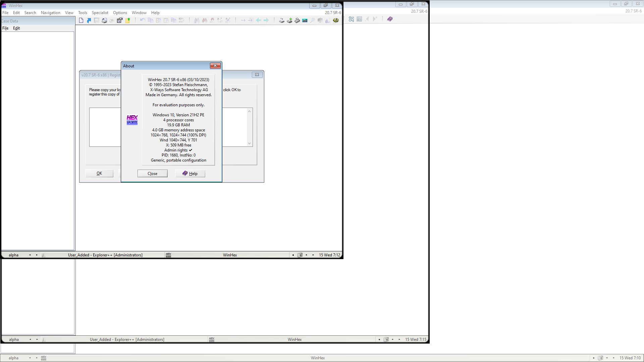Click the Analyze magnifier toolbar icon
644x362 pixels.
point(313,20)
